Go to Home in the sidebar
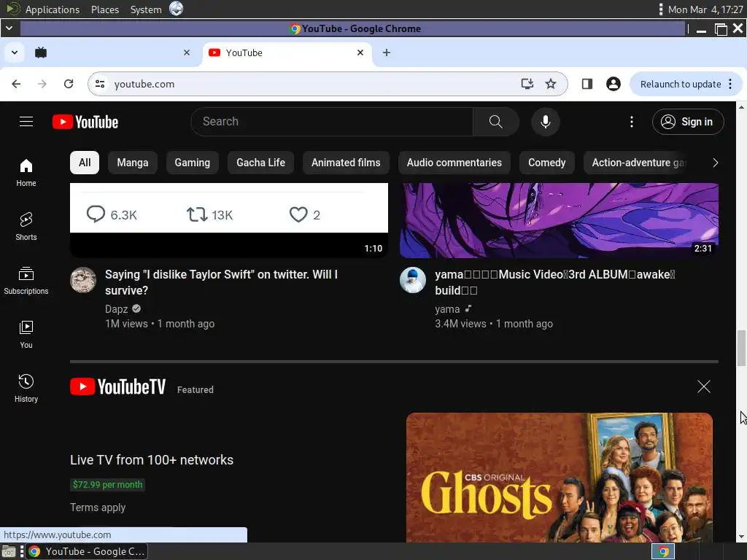 (x=26, y=172)
